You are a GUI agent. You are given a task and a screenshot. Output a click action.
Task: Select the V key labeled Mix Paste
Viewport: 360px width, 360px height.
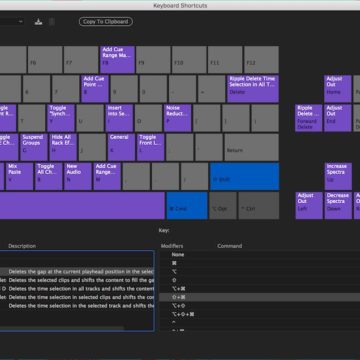[x=20, y=176]
